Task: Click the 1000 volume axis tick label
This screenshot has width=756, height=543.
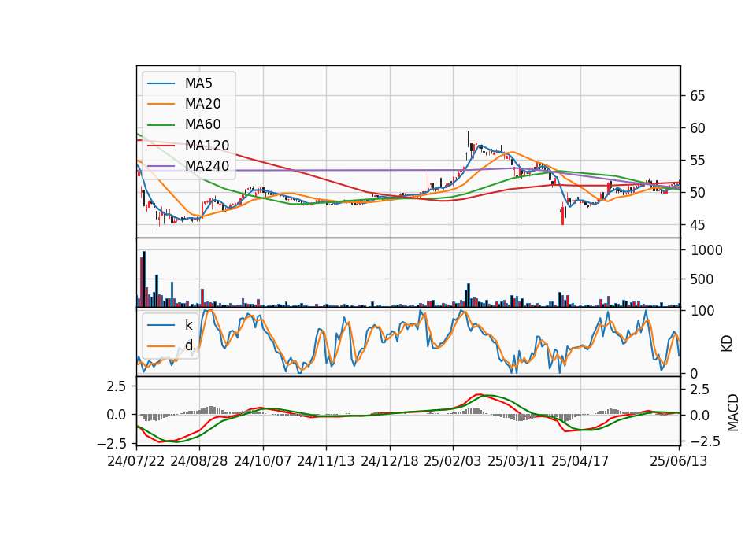Action: (707, 250)
